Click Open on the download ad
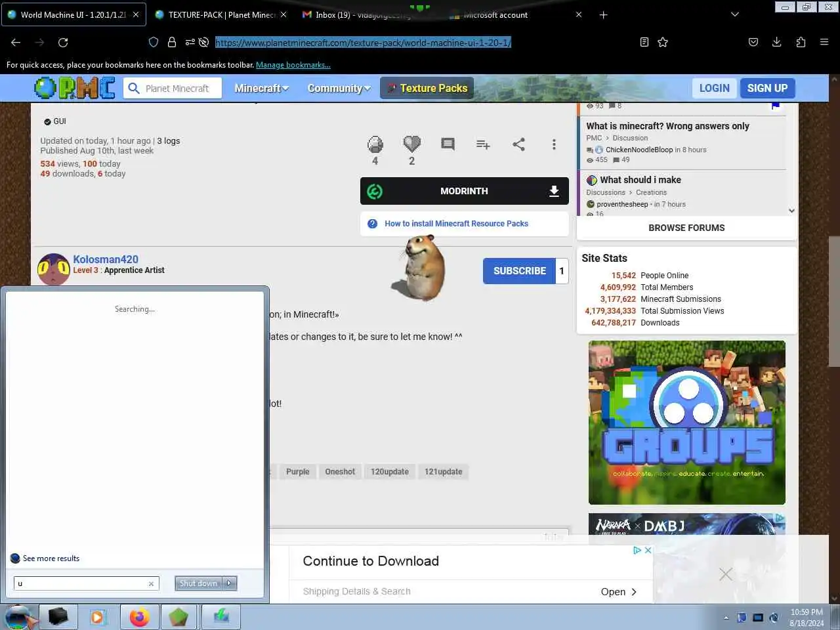This screenshot has height=630, width=840. coord(618,591)
